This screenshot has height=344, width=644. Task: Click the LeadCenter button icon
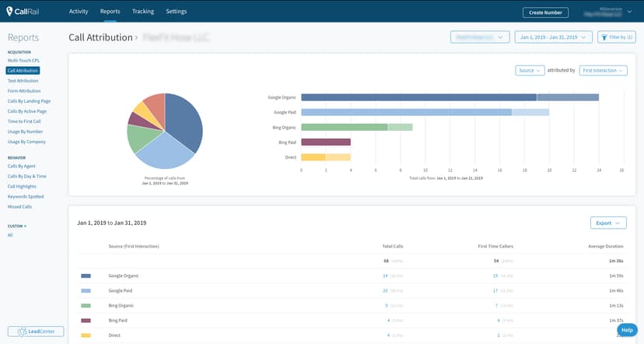tap(23, 332)
